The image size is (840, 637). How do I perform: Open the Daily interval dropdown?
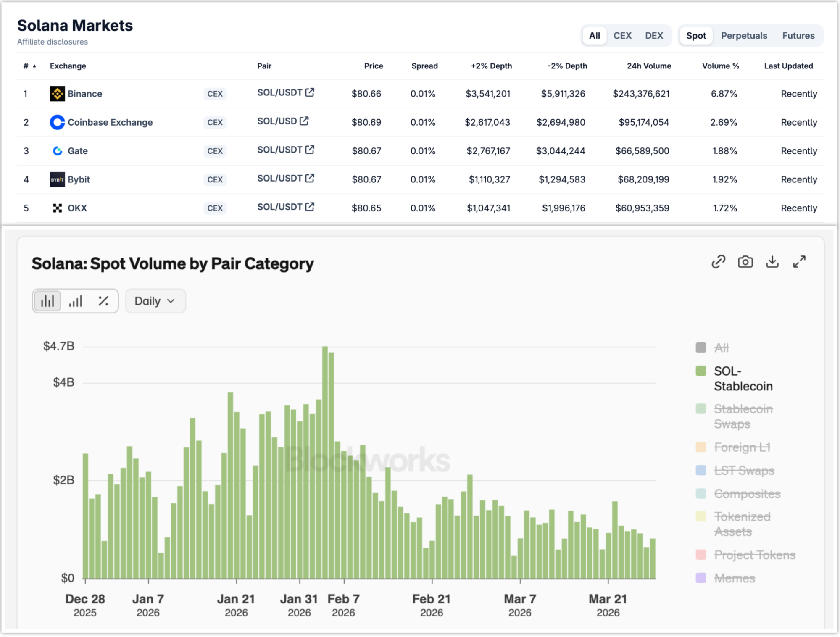coord(155,301)
